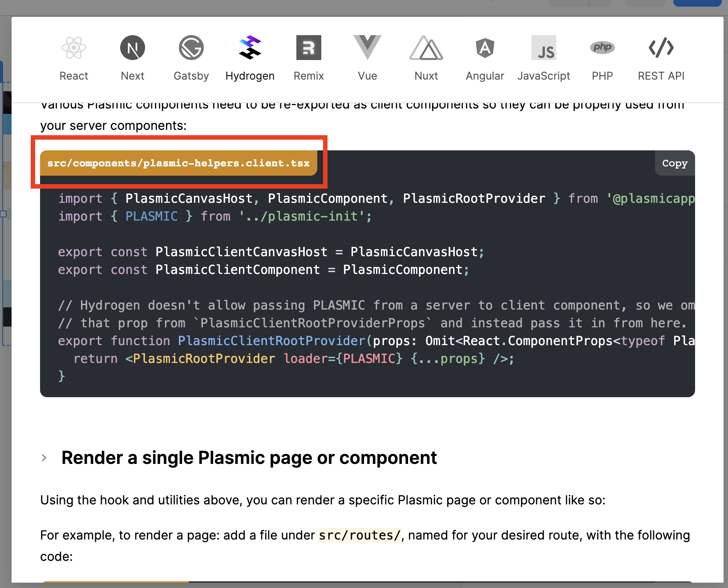Click the Angular shield icon
The width and height of the screenshot is (728, 588).
pos(485,48)
